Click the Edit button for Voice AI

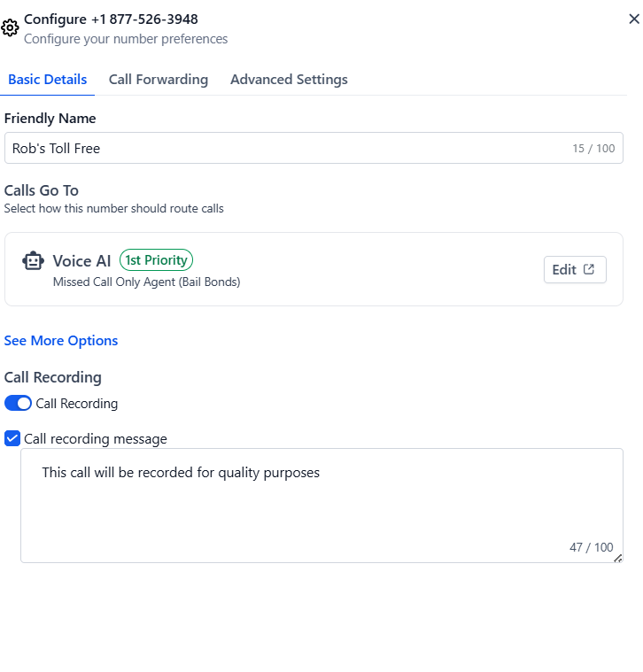tap(575, 269)
